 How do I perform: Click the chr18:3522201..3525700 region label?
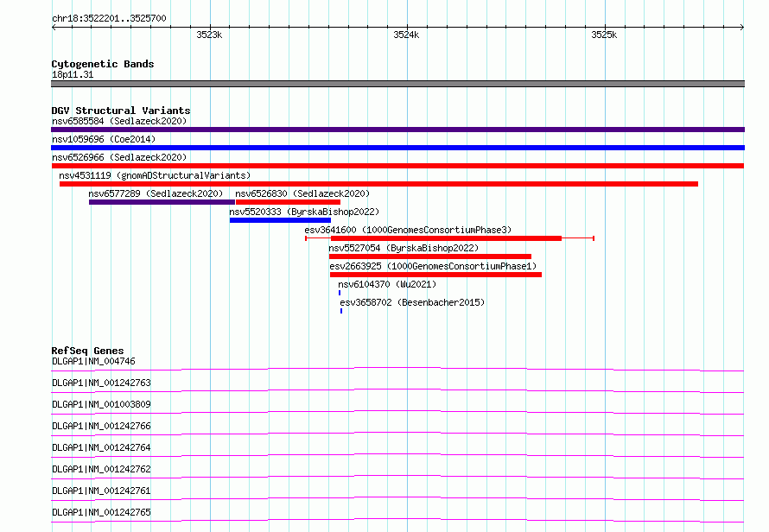click(x=109, y=18)
